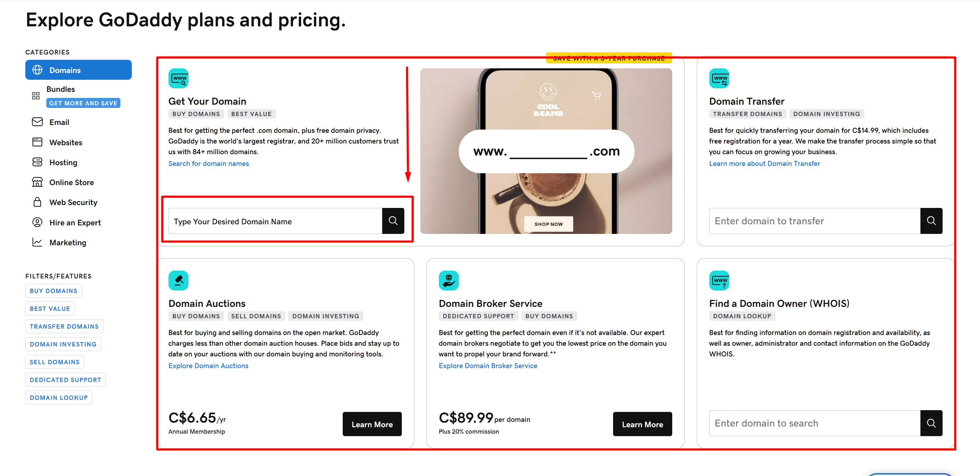
Task: Open the Hosting category icon
Action: (37, 162)
